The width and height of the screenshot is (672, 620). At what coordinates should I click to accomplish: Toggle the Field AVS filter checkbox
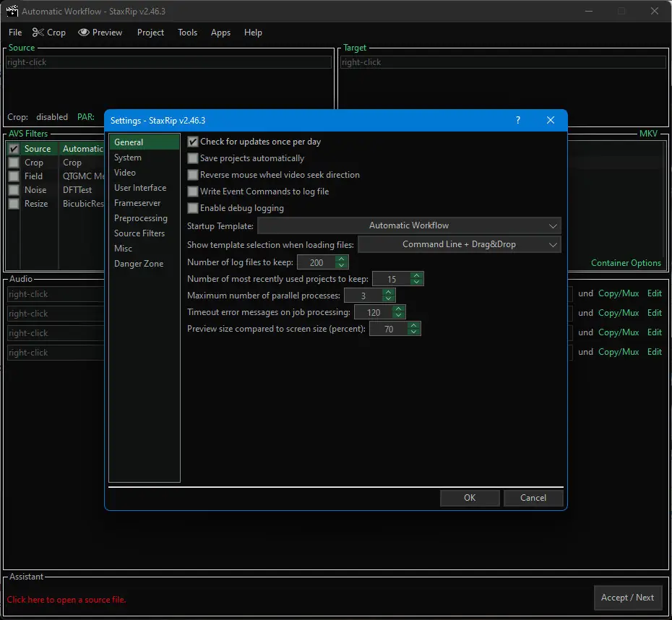14,176
